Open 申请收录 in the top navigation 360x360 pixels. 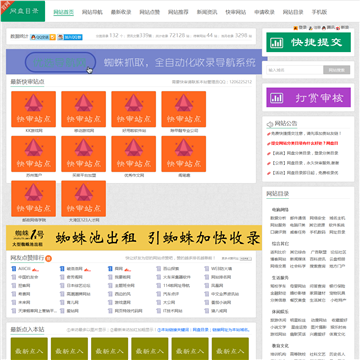(264, 12)
